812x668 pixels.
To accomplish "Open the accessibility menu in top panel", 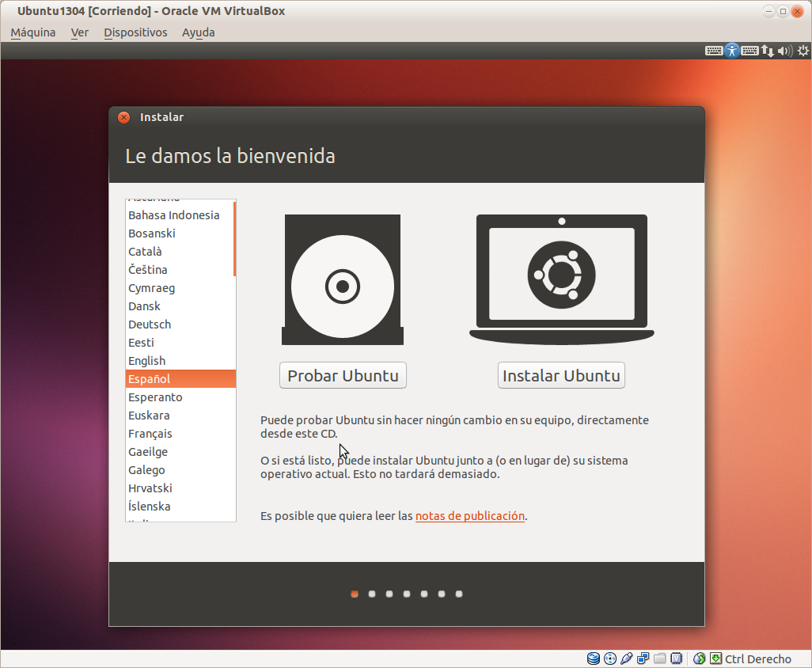I will (732, 51).
